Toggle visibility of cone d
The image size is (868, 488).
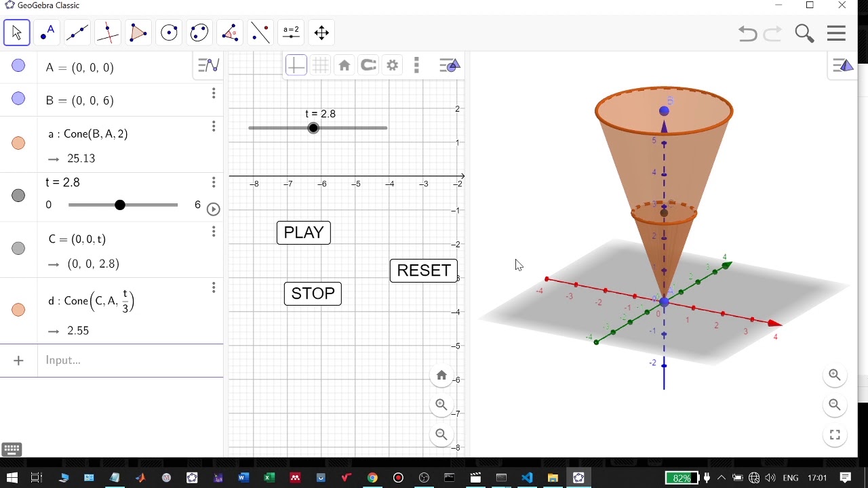tap(18, 310)
